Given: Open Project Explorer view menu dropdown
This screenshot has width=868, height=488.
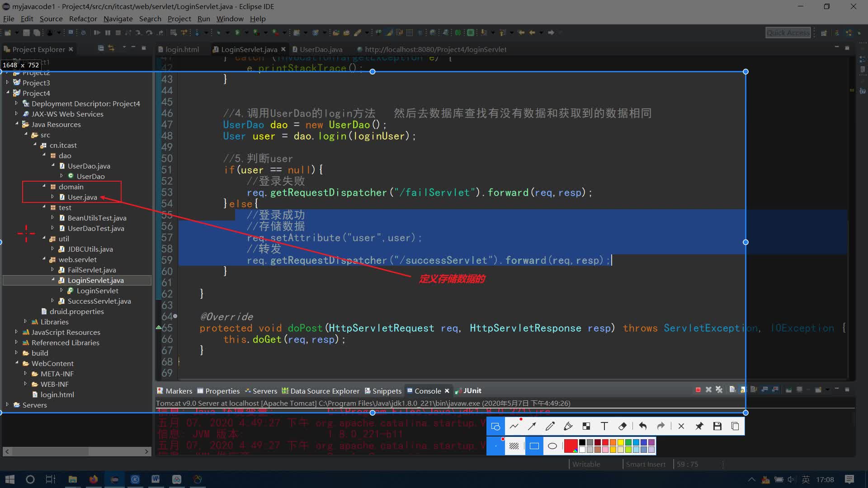Looking at the screenshot, I should 124,48.
